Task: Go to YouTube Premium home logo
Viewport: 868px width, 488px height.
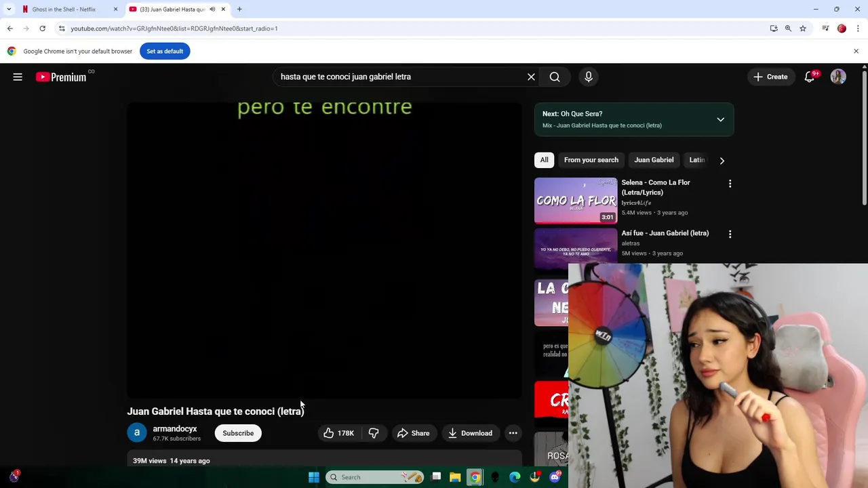Action: (62, 77)
